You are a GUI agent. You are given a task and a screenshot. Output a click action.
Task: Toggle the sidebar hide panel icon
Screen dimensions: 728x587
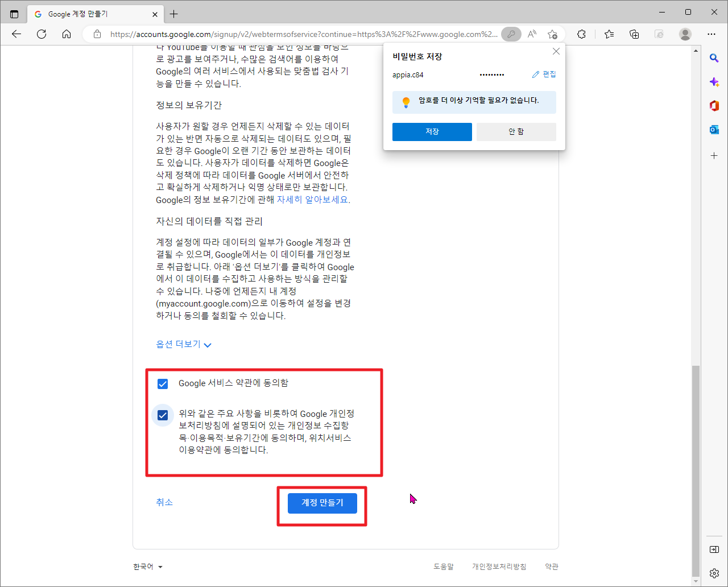coord(714,549)
